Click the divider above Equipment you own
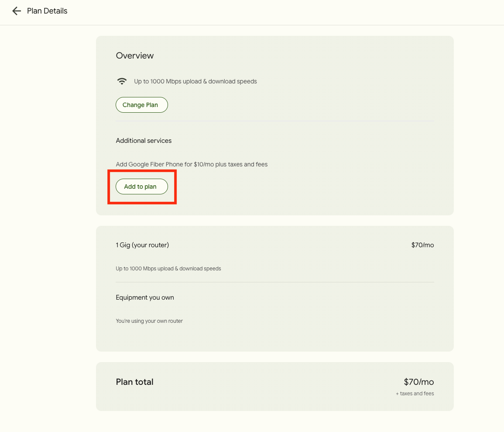Viewport: 504px width, 432px height. (275, 282)
